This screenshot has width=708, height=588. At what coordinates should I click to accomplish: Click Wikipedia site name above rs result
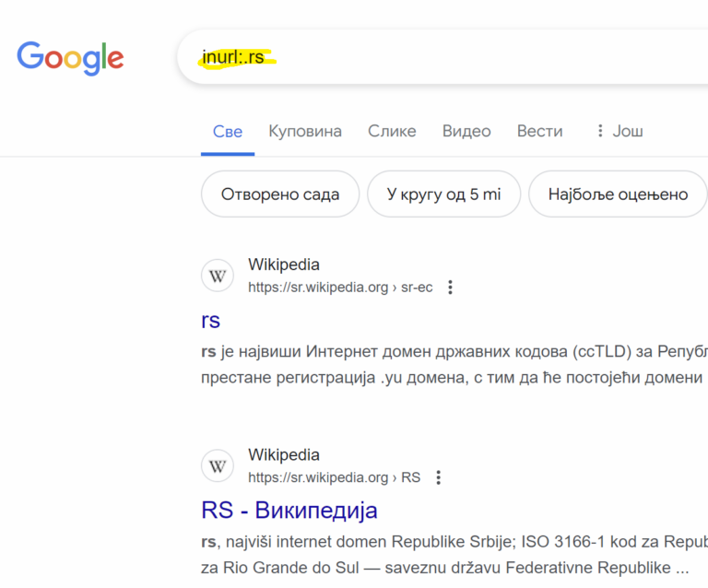click(x=284, y=265)
